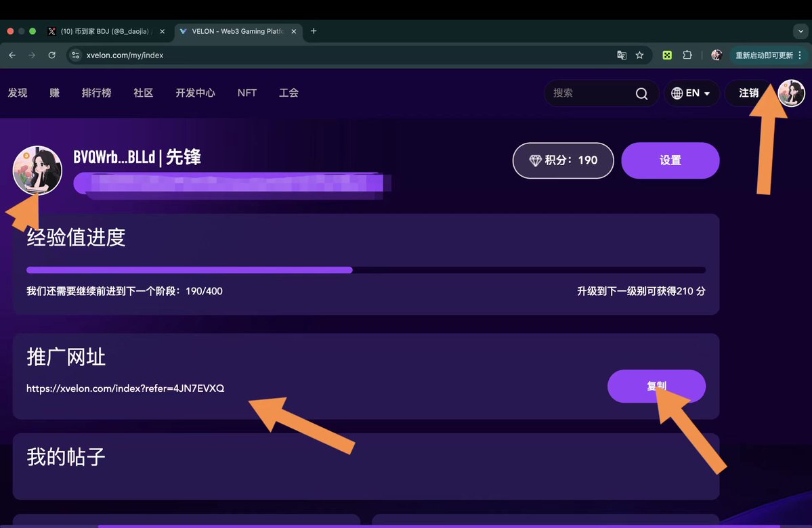The image size is (812, 528).
Task: Open the Chrome profile avatar
Action: pos(717,55)
